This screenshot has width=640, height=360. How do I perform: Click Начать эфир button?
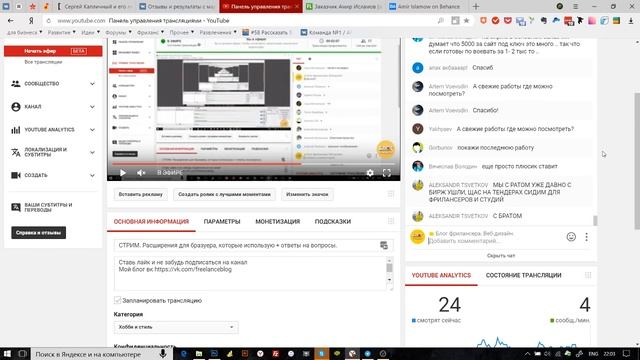[x=53, y=51]
